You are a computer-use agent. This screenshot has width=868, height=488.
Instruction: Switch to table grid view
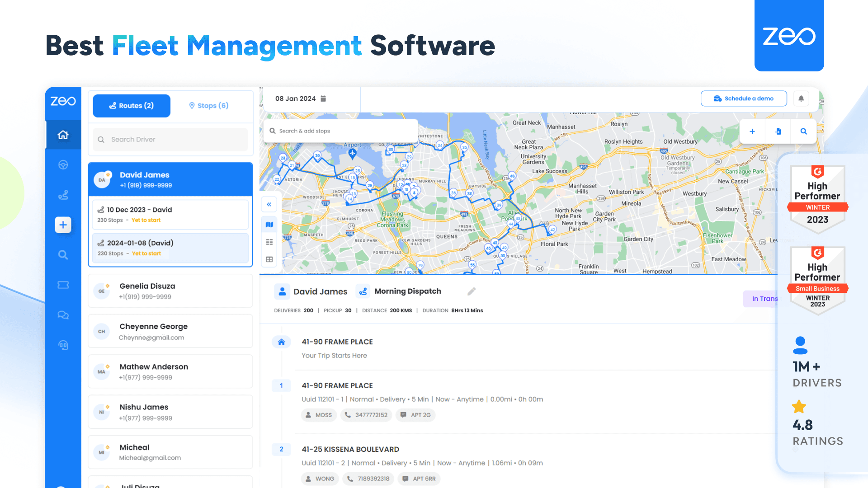click(269, 259)
